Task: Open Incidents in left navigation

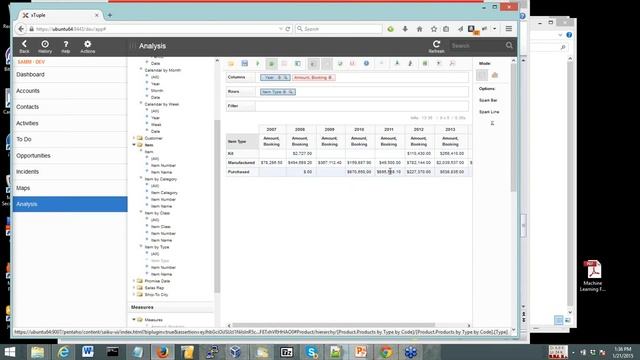Action: (x=70, y=172)
